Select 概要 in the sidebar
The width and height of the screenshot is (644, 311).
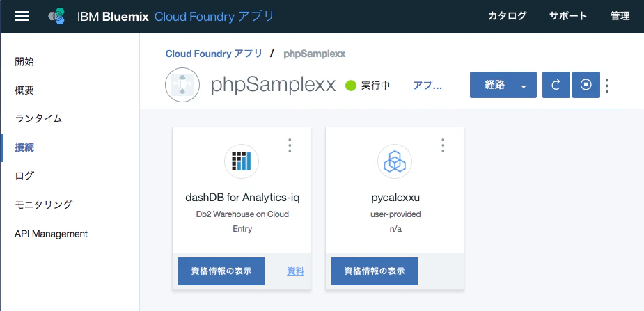(24, 90)
